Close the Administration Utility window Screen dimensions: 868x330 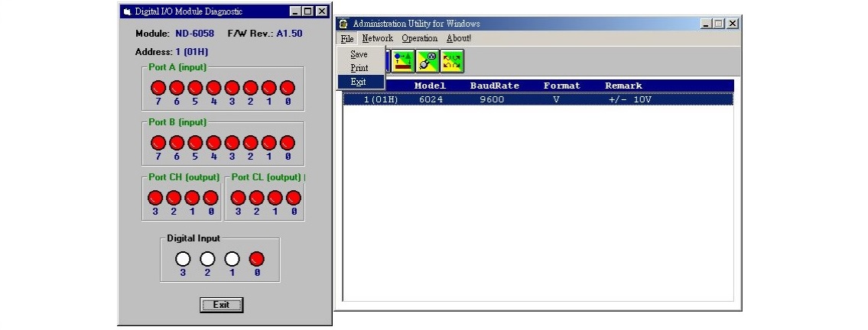(733, 24)
